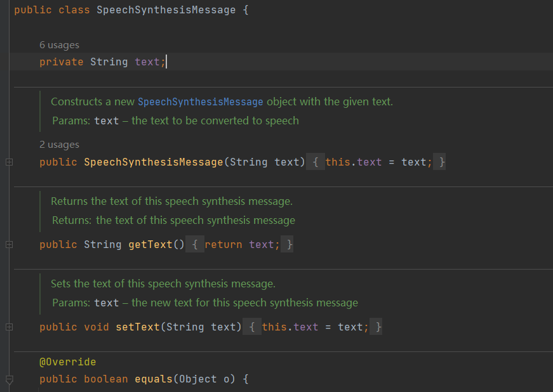Viewport: 553px width, 392px height.
Task: Click doc text 'Constructs a new' in constructor comment
Action: click(x=93, y=101)
